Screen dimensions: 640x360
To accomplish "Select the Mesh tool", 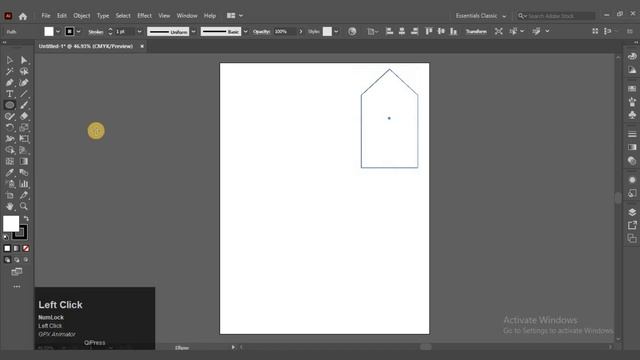I will point(9,161).
